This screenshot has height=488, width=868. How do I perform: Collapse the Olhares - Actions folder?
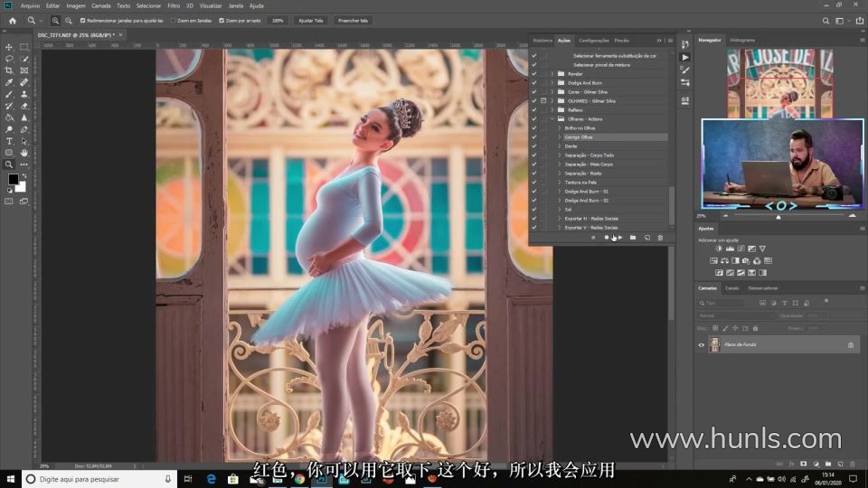coord(552,118)
